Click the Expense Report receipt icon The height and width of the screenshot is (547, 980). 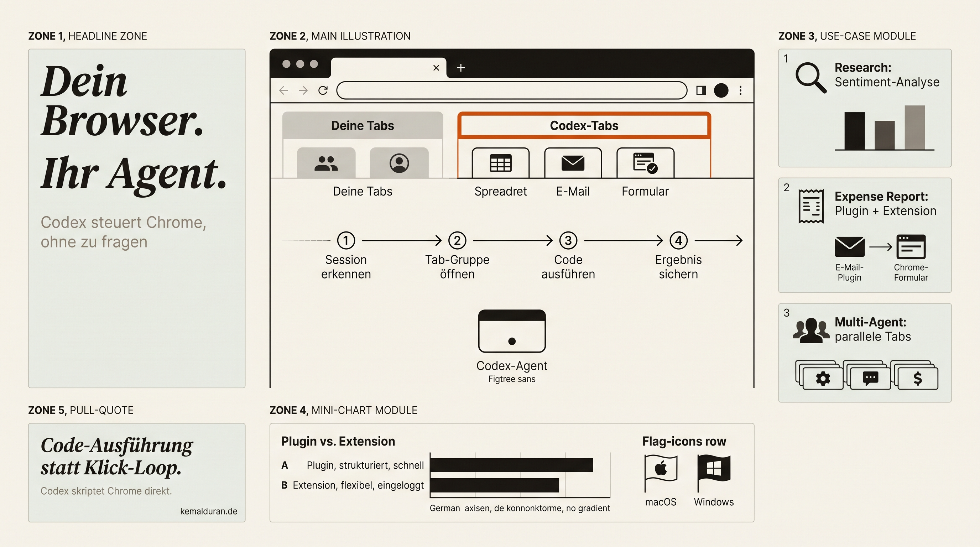coord(811,206)
